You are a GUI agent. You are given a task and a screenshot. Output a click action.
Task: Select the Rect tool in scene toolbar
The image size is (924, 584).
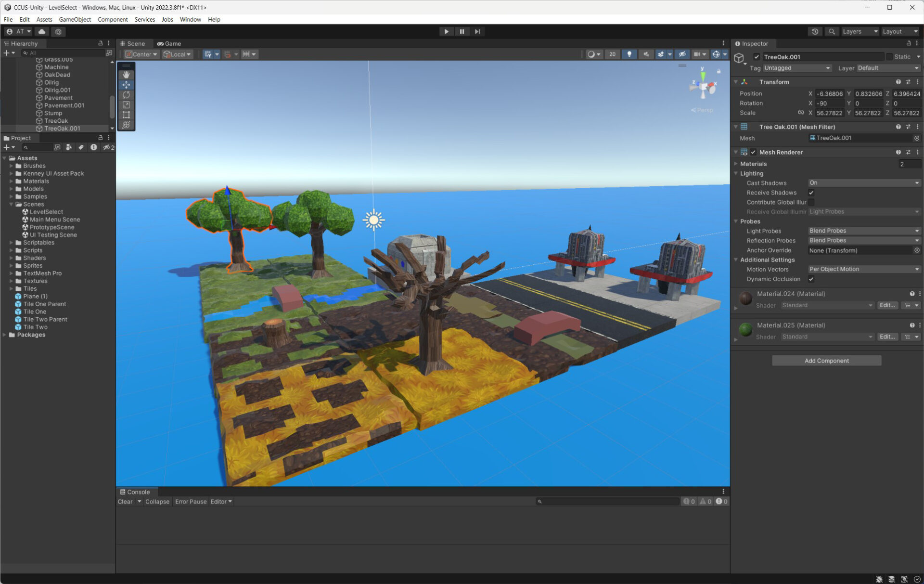point(126,115)
